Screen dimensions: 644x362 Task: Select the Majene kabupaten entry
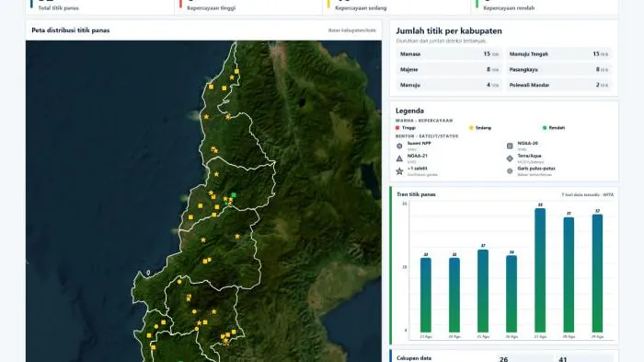(x=449, y=69)
